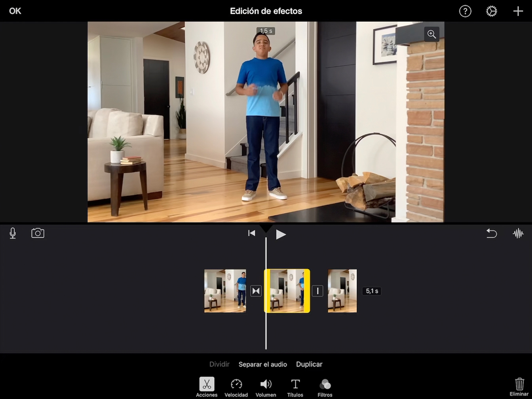Open the camera to record video
This screenshot has height=399, width=532.
coord(38,233)
